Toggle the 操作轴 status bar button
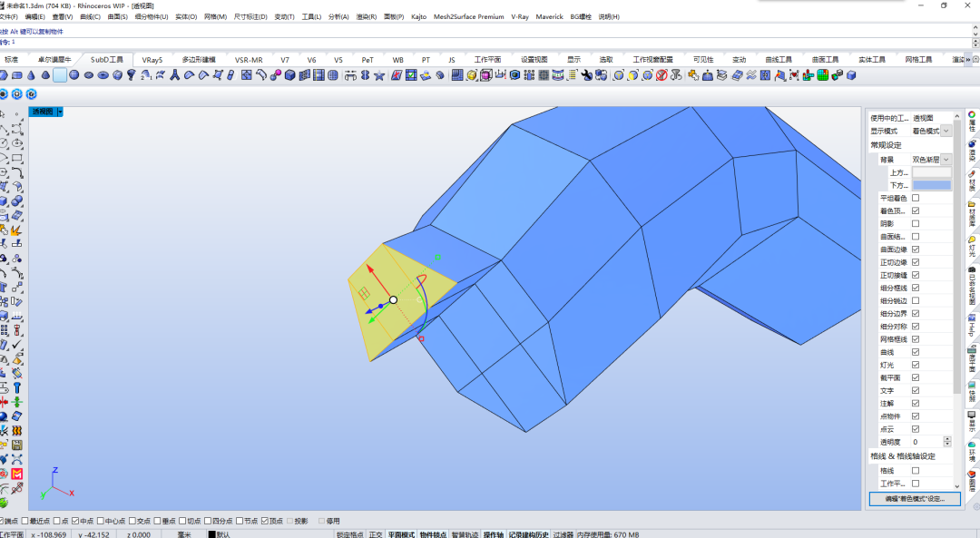 click(494, 535)
